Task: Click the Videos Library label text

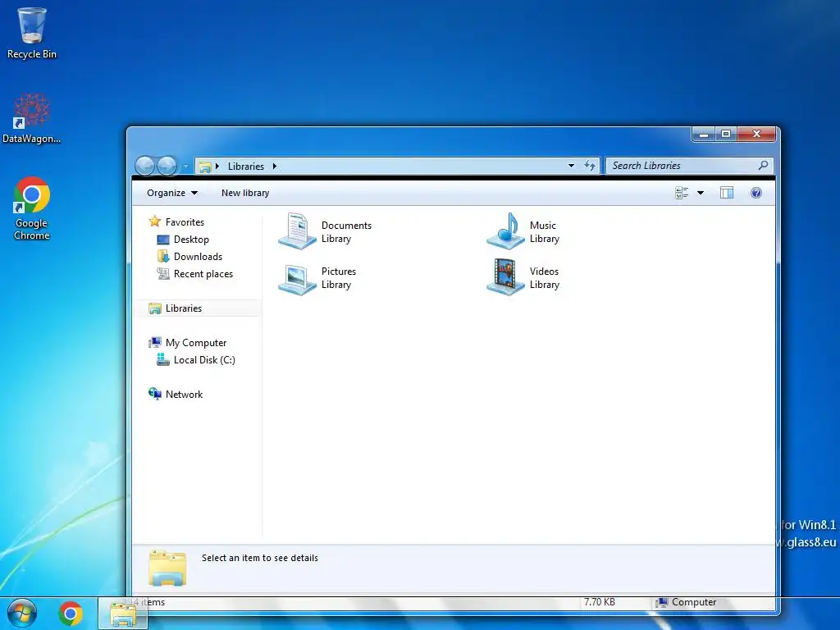Action: coord(545,278)
